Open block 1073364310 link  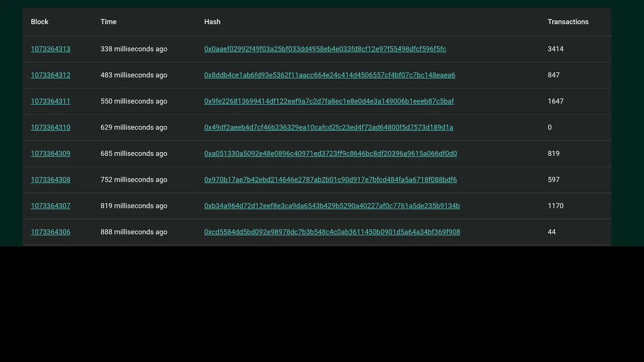point(50,127)
